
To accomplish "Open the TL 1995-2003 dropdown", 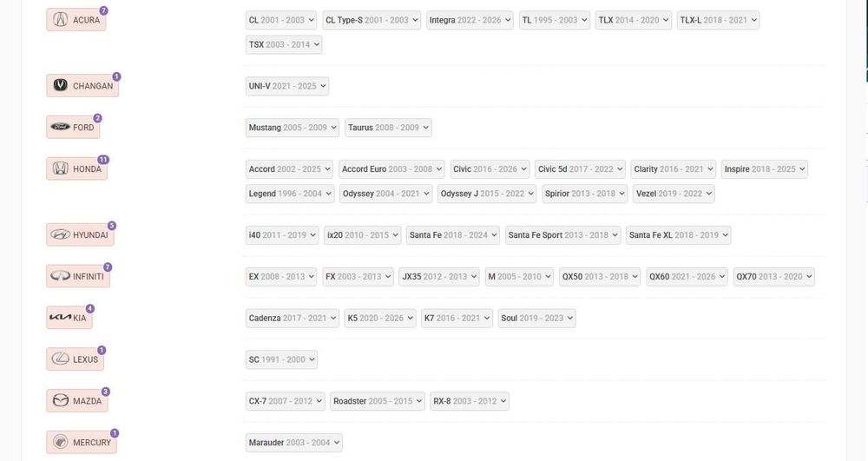I will 554,20.
